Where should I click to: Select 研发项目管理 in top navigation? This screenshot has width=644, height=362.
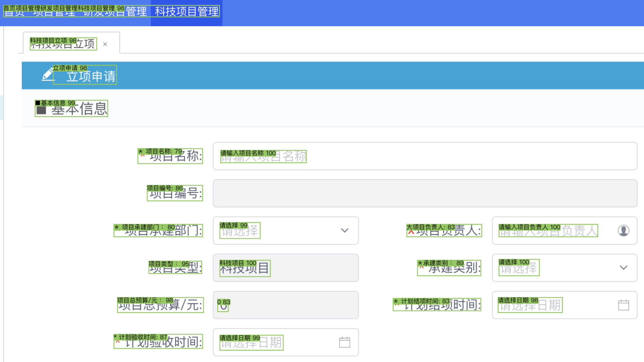pos(115,12)
